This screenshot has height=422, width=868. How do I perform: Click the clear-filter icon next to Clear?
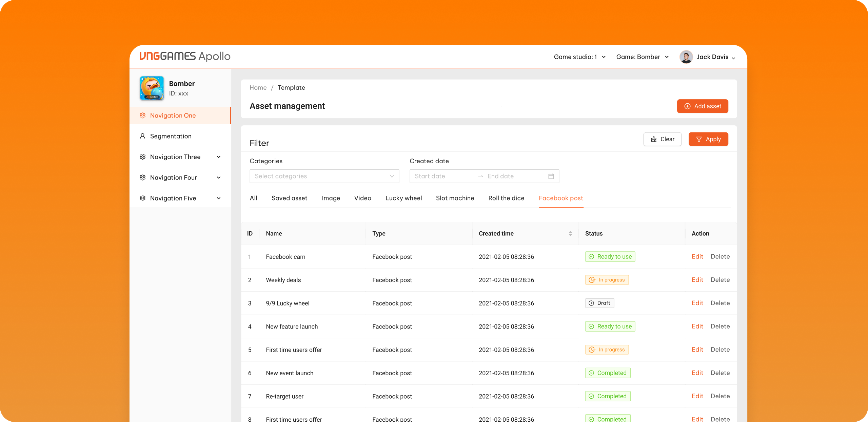click(x=654, y=139)
